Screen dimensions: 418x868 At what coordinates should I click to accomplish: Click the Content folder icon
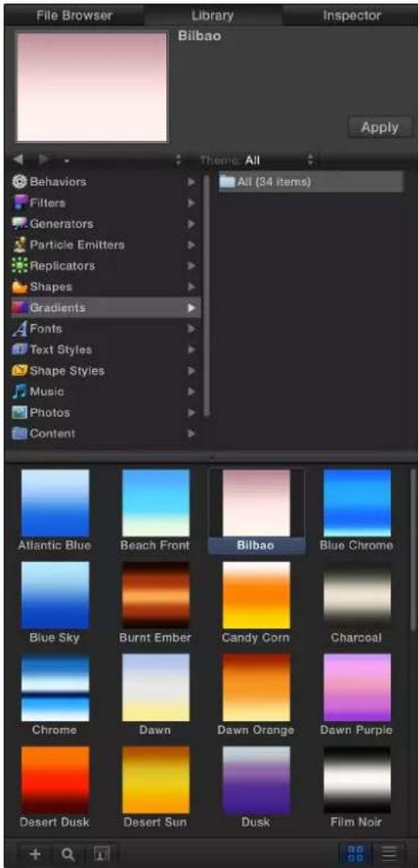click(x=20, y=433)
